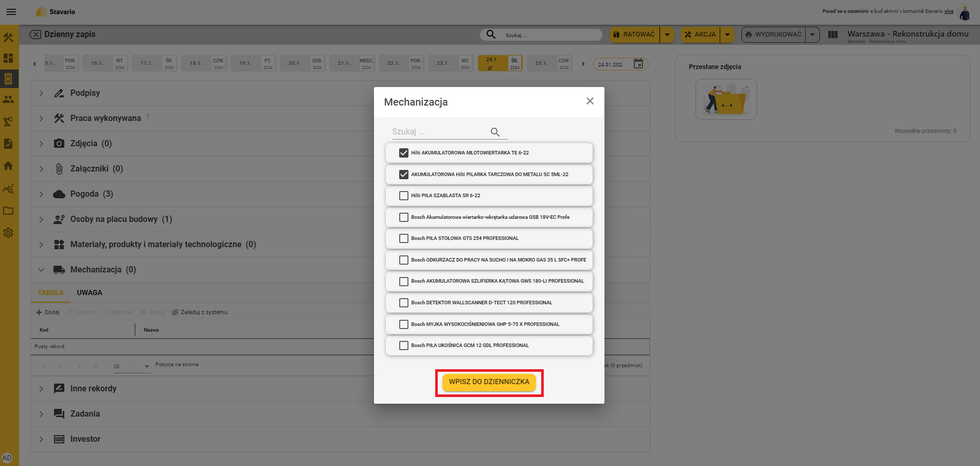Viewport: 980px width, 466px height.
Task: Expand the Inne rekordy section
Action: coord(41,389)
